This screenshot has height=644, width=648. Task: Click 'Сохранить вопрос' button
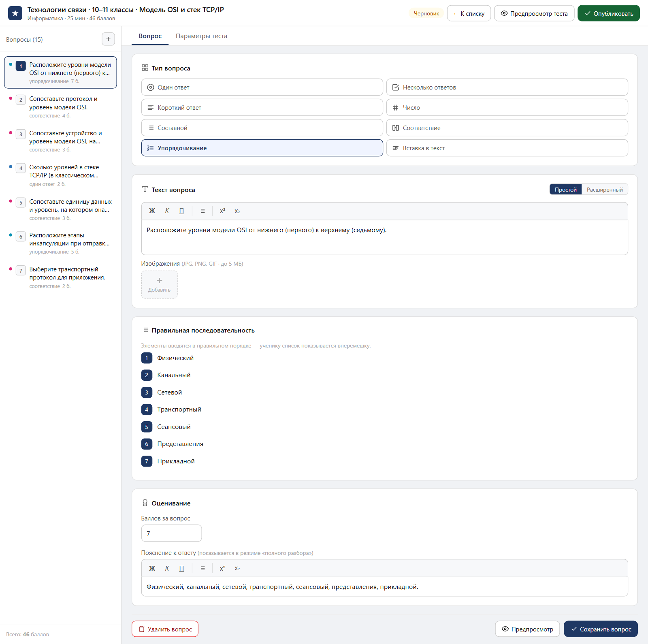601,629
